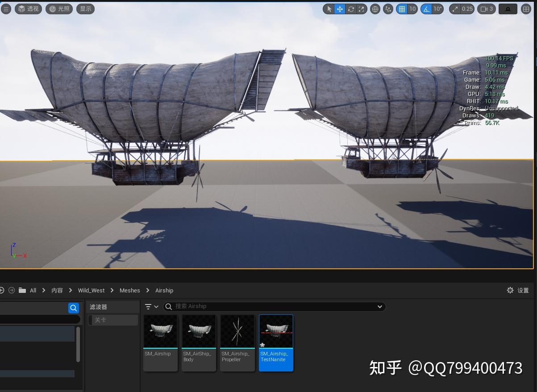
Task: Toggle rotation angle snapping
Action: pyautogui.click(x=427, y=9)
